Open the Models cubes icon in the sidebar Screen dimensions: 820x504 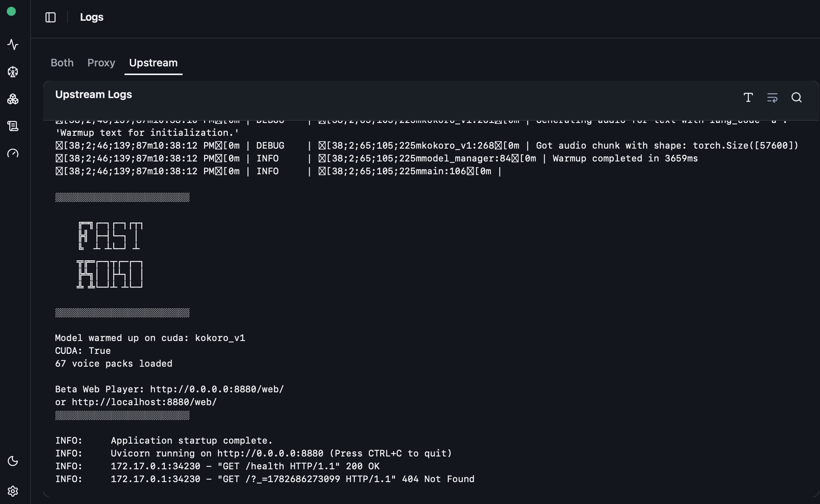[13, 99]
